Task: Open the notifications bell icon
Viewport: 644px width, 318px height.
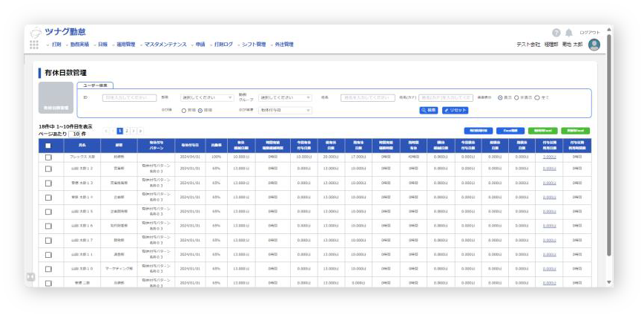Action: 569,33
